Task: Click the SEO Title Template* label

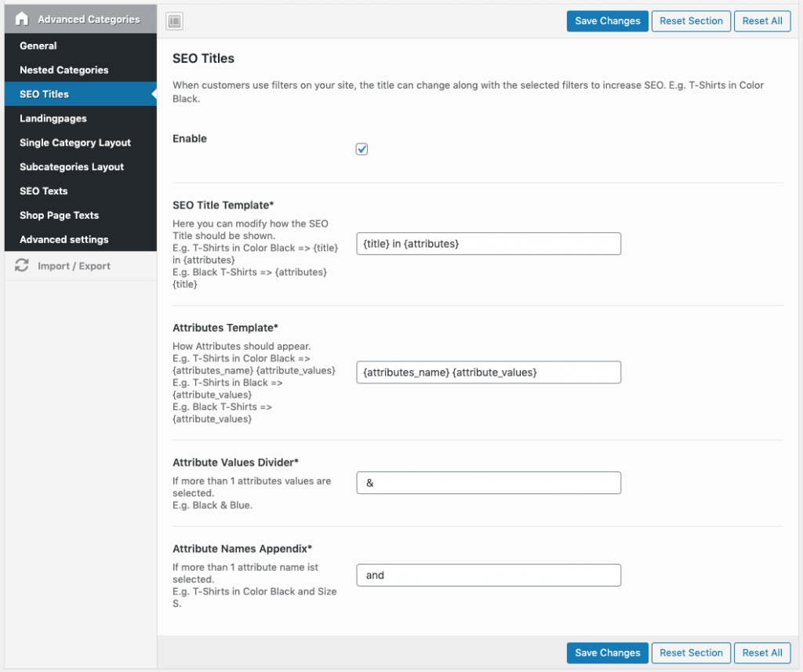Action: 223,205
